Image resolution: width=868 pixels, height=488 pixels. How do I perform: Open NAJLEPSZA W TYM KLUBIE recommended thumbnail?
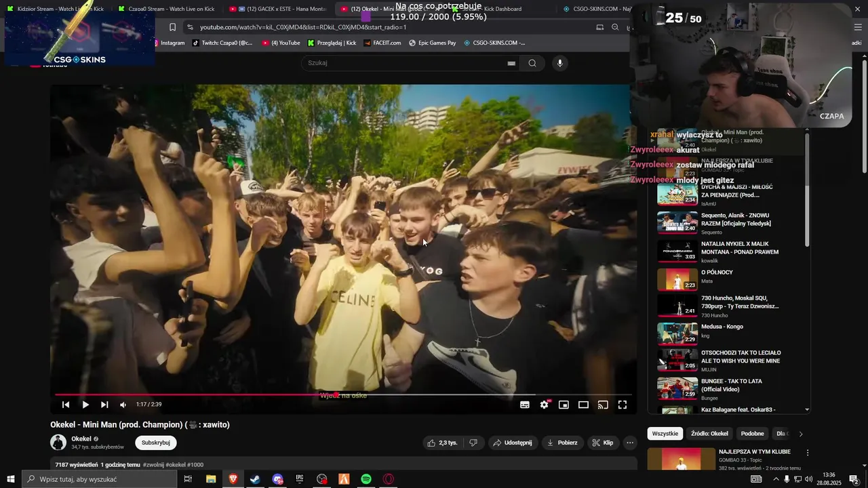680,460
